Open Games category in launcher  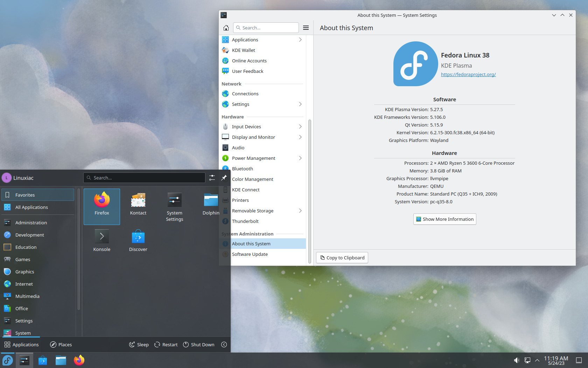click(38, 259)
